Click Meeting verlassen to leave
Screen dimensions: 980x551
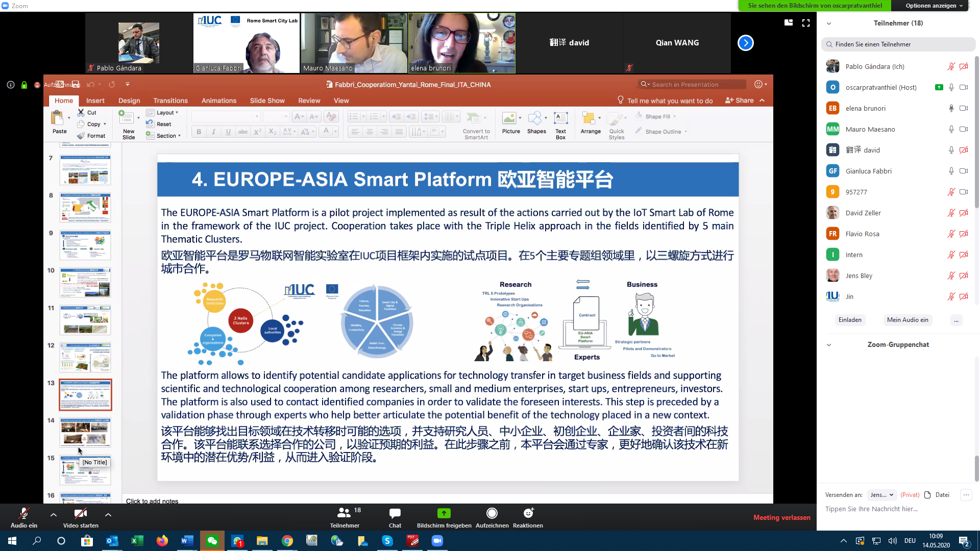(x=781, y=517)
